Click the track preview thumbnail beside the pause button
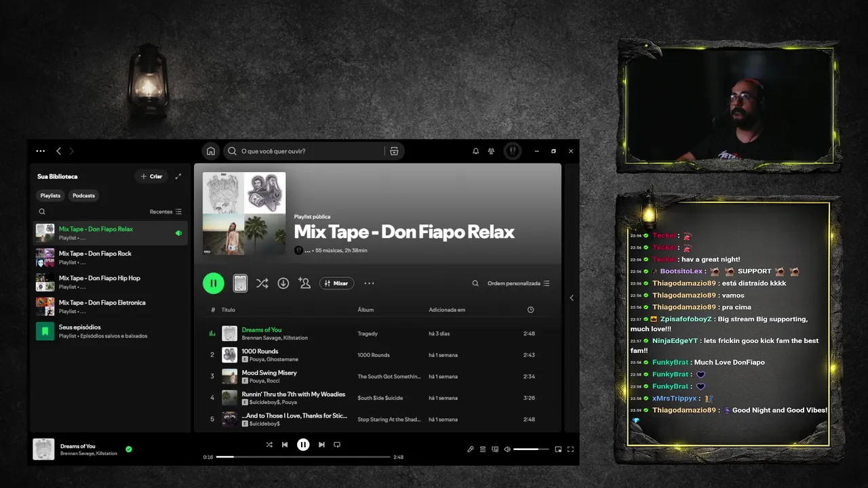The height and width of the screenshot is (488, 868). point(240,283)
